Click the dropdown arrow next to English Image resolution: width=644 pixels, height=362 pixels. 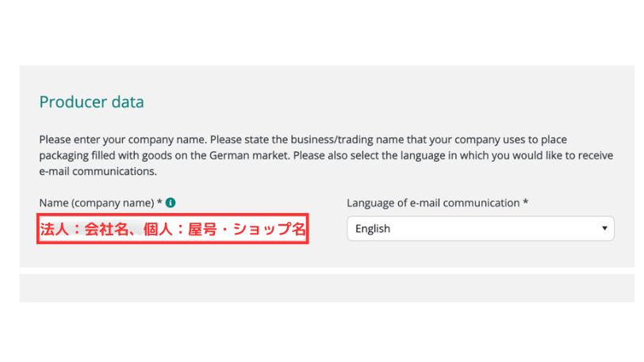coord(605,229)
